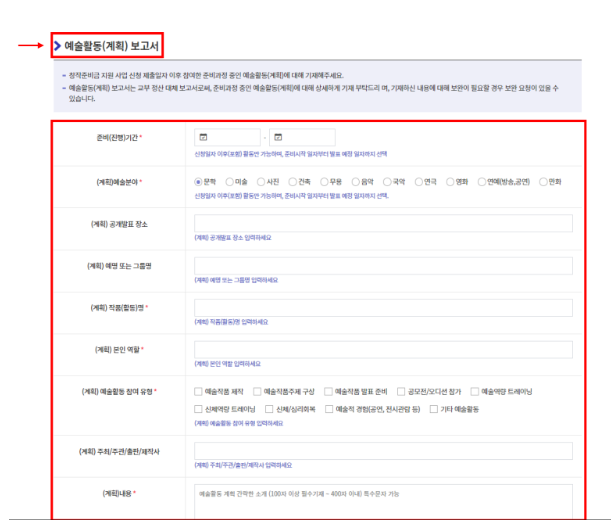Choose the 사진 radio option
The image size is (611, 520).
[261, 182]
